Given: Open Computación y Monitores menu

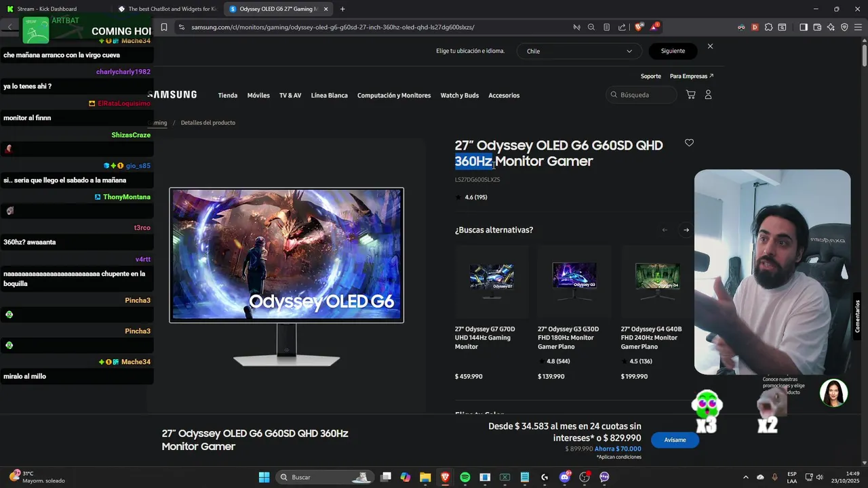Looking at the screenshot, I should click(x=394, y=96).
